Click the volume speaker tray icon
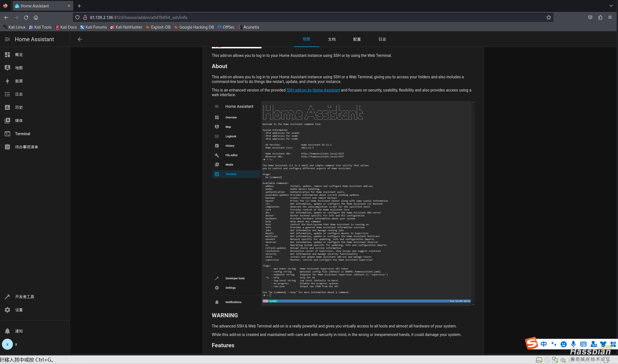The height and width of the screenshot is (364, 618). (563, 360)
